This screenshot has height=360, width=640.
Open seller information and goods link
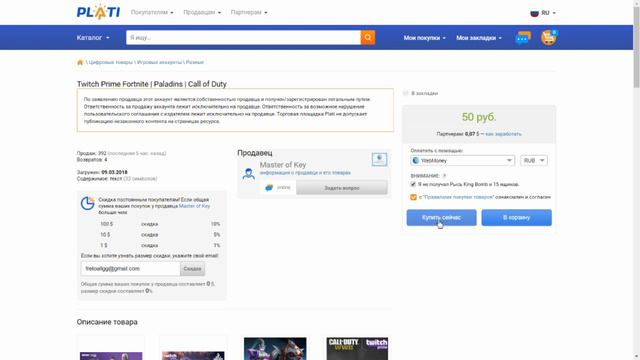point(305,173)
